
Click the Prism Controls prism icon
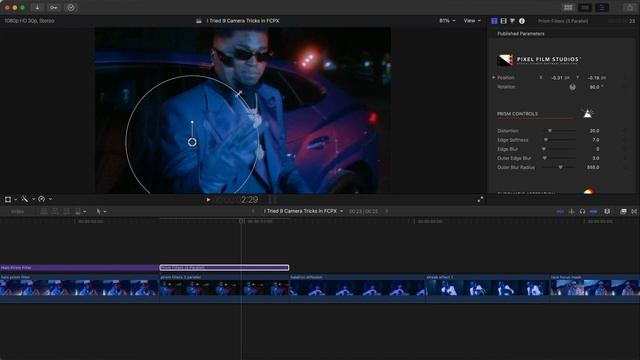[588, 113]
